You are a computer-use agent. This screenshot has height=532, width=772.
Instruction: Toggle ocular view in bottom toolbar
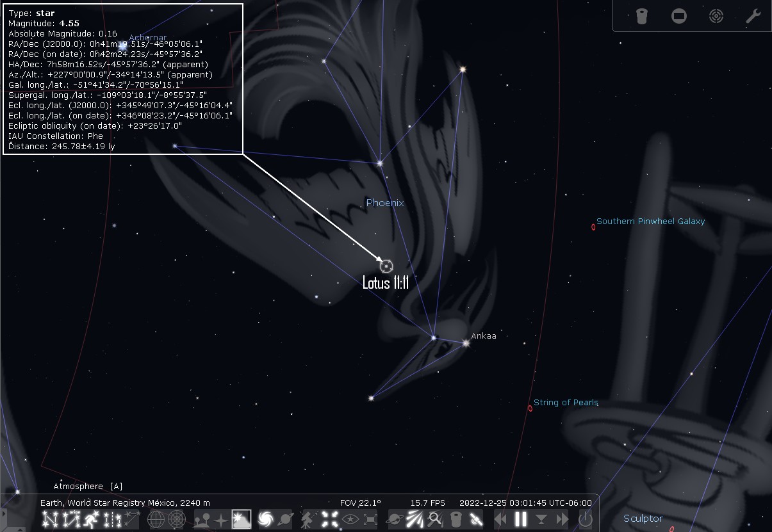pos(456,519)
